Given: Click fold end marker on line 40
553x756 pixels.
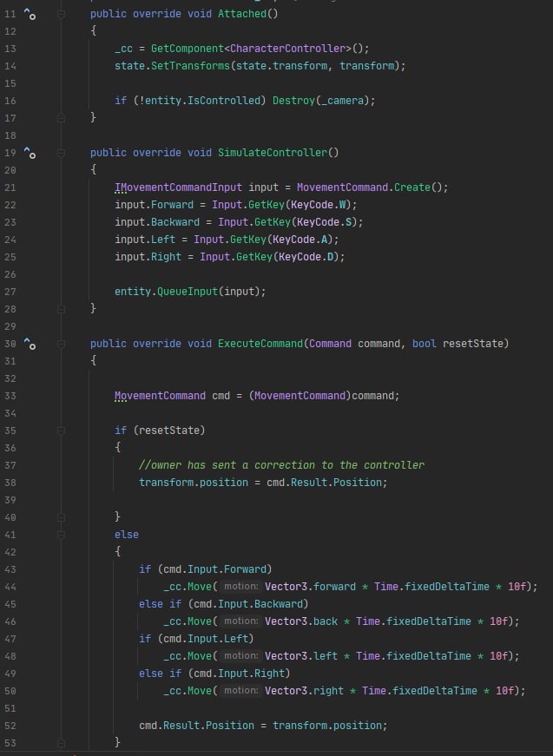Looking at the screenshot, I should point(62,516).
